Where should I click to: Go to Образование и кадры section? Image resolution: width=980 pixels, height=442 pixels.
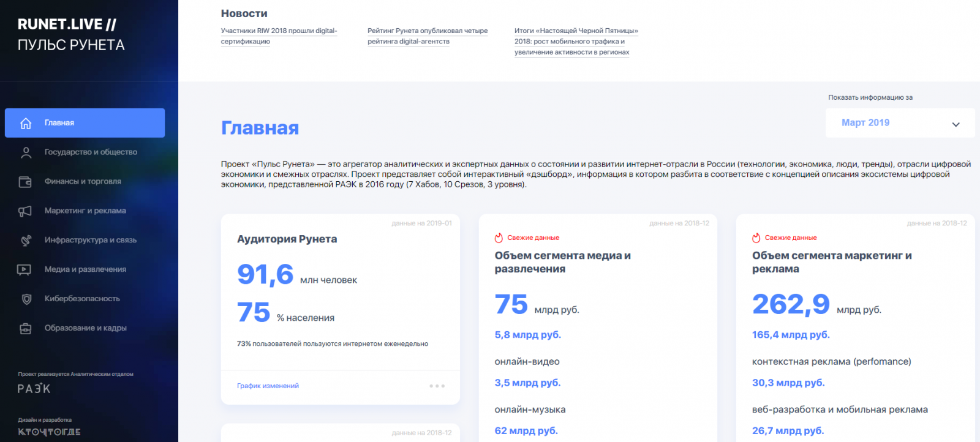click(85, 329)
